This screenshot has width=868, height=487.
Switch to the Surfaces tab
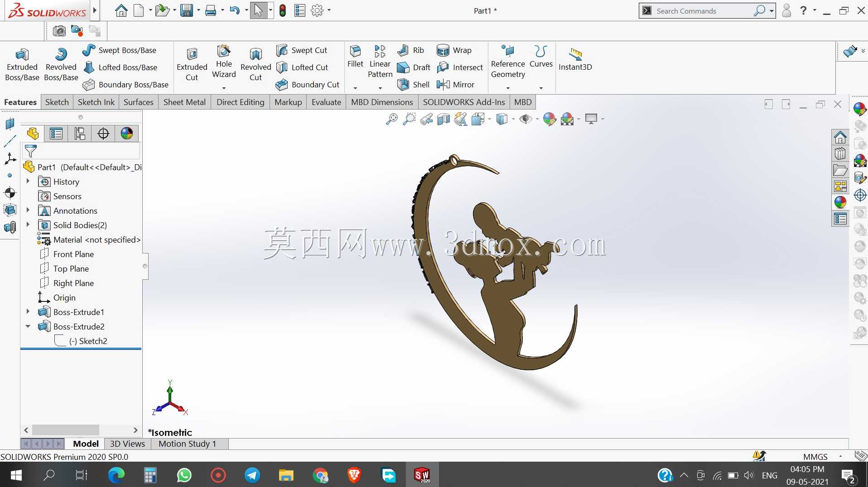138,102
